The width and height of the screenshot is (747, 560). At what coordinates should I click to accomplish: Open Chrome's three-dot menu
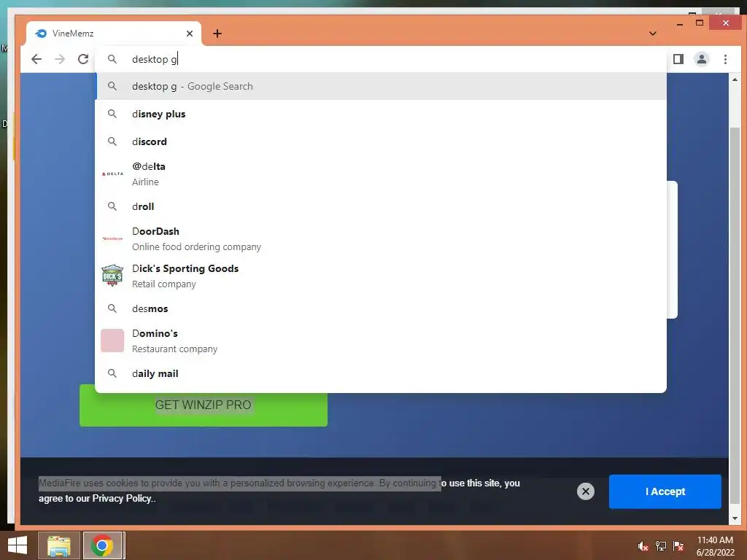tap(725, 59)
